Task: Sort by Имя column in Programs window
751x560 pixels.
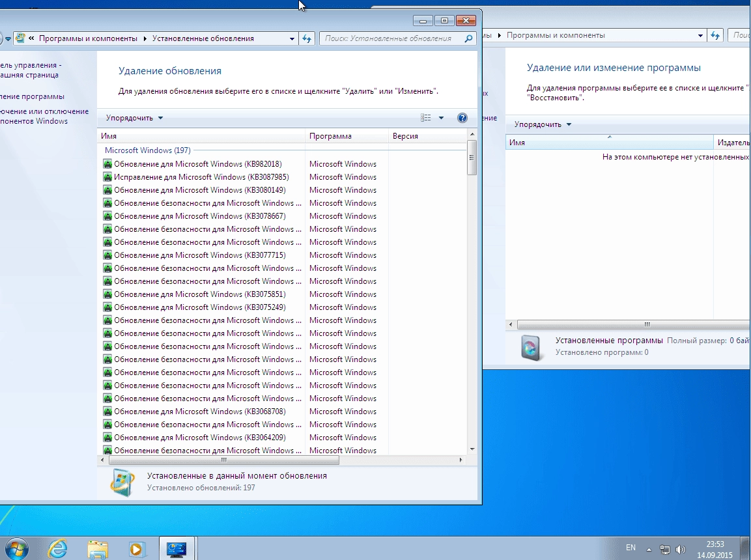Action: tap(609, 142)
